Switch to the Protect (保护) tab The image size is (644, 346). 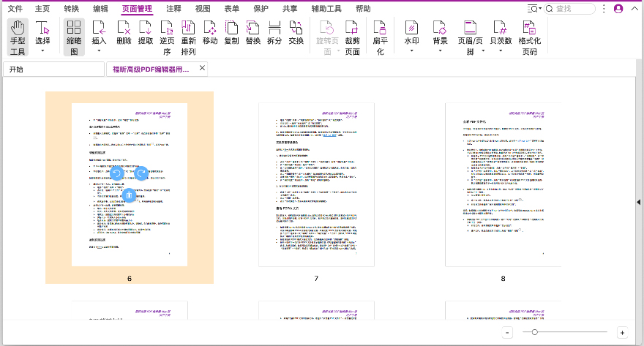(261, 8)
